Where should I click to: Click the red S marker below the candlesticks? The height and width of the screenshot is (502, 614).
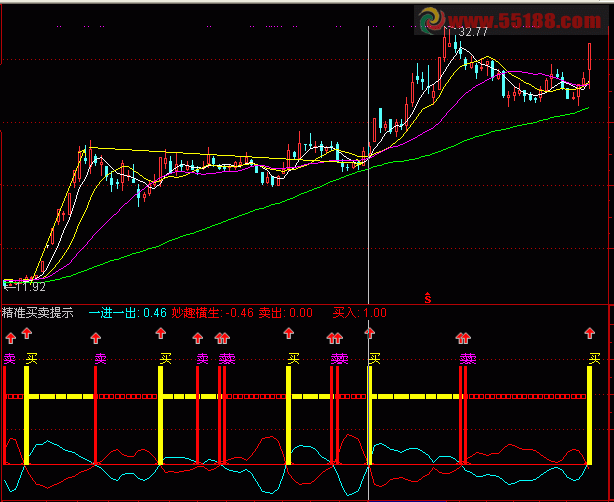click(428, 298)
